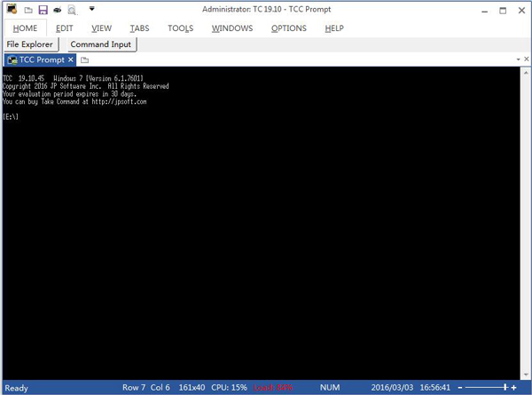Switch to the OPTIONS ribbon tab

[289, 28]
